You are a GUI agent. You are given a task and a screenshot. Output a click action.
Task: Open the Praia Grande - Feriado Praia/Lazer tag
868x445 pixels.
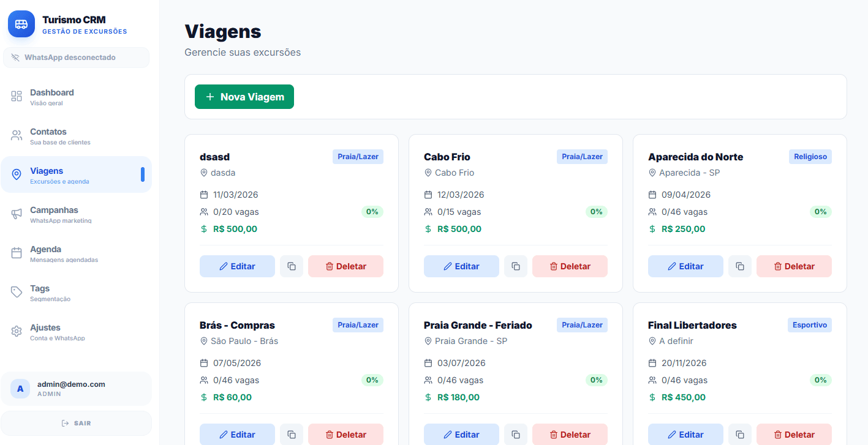coord(582,324)
